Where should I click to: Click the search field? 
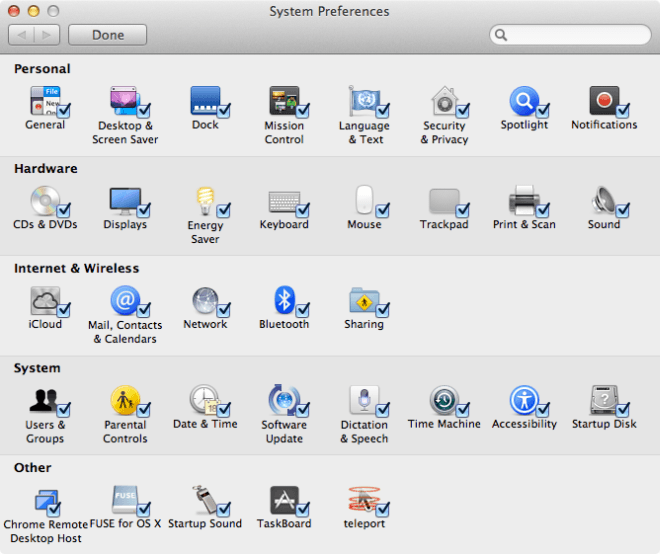[570, 35]
